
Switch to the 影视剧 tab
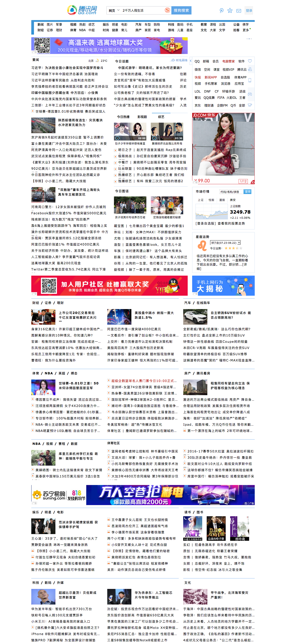142,117
